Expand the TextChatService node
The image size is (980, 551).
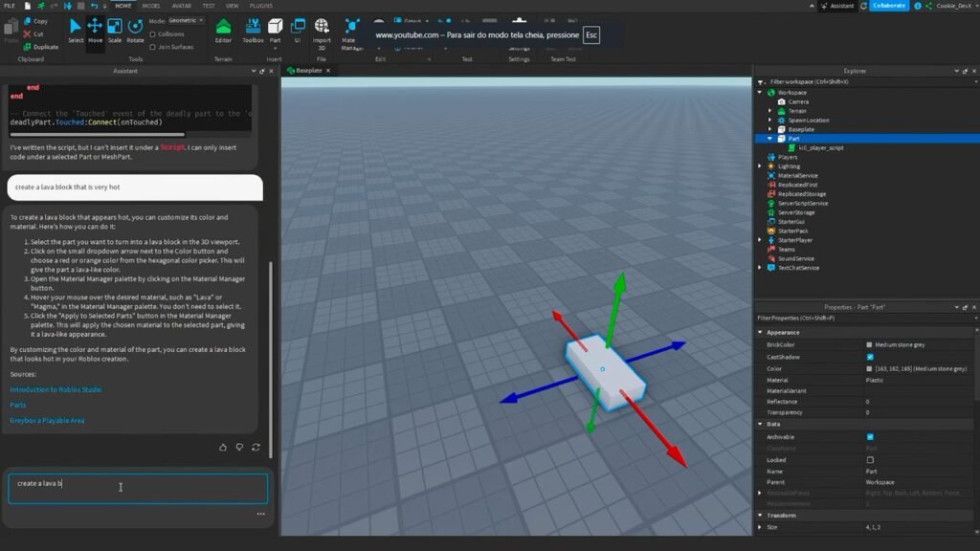tap(760, 268)
